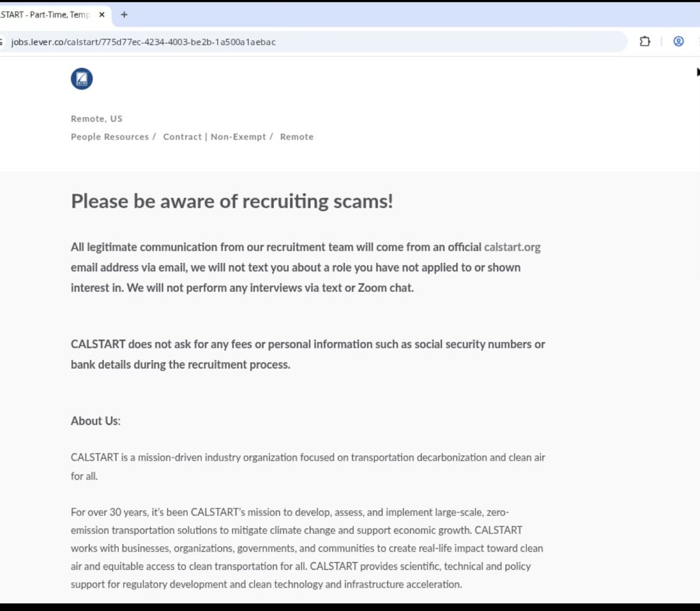
Task: Open a new browser tab with plus
Action: [124, 15]
